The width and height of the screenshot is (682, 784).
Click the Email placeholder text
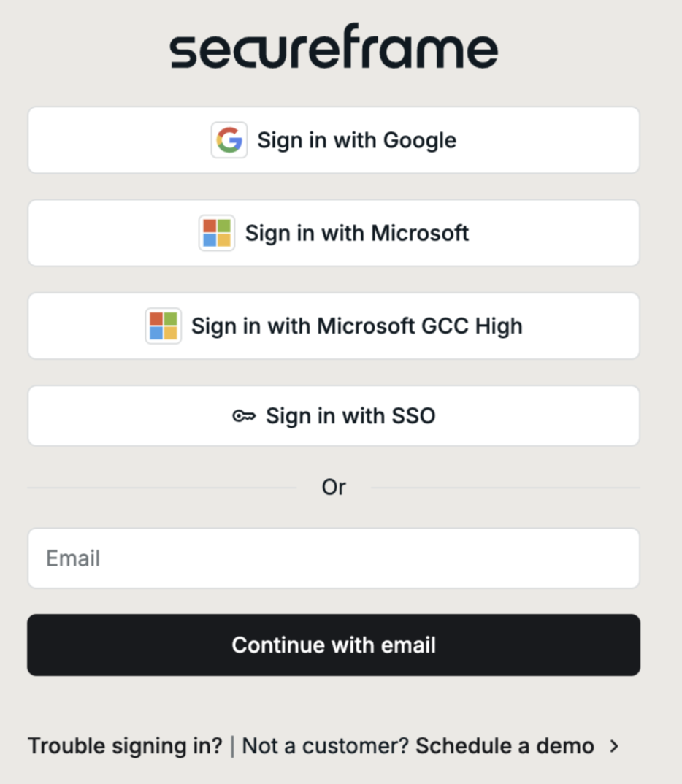(72, 558)
